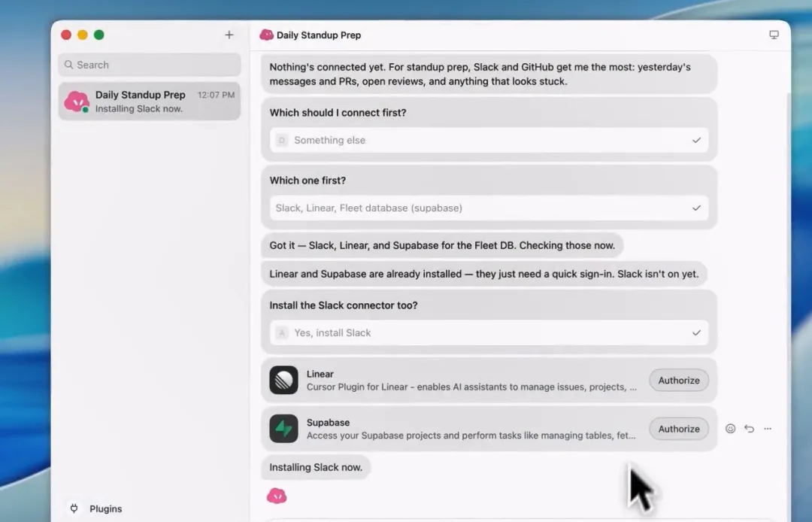This screenshot has width=812, height=522.
Task: Click 'Installing Slack now.' chat message
Action: click(316, 467)
